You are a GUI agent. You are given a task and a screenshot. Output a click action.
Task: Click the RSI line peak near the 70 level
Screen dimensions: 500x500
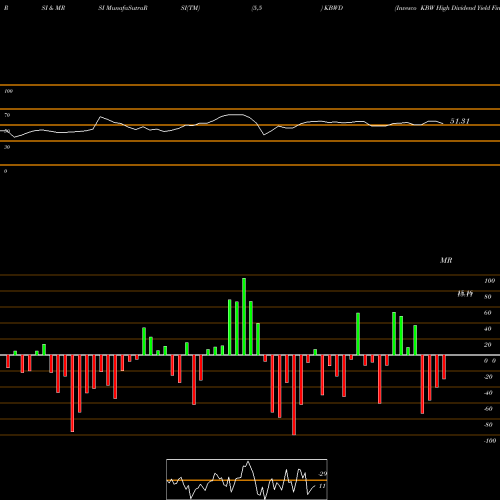tap(237, 114)
